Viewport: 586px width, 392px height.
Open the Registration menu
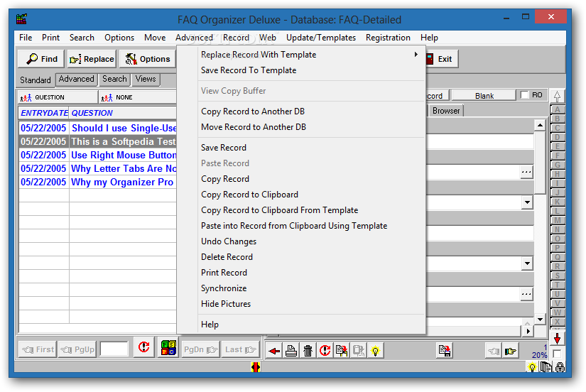(x=388, y=38)
